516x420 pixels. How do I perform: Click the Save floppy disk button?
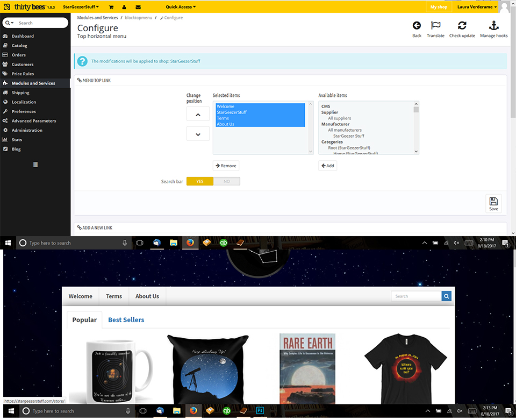point(493,204)
